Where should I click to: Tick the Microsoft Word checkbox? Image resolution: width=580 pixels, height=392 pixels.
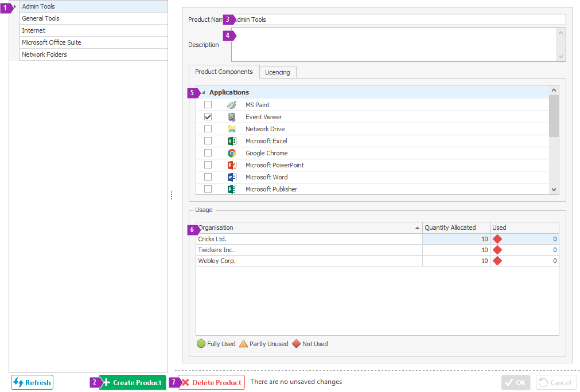point(208,177)
